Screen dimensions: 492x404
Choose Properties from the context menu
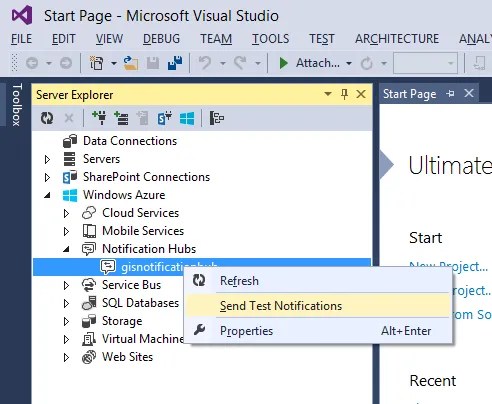[317, 331]
